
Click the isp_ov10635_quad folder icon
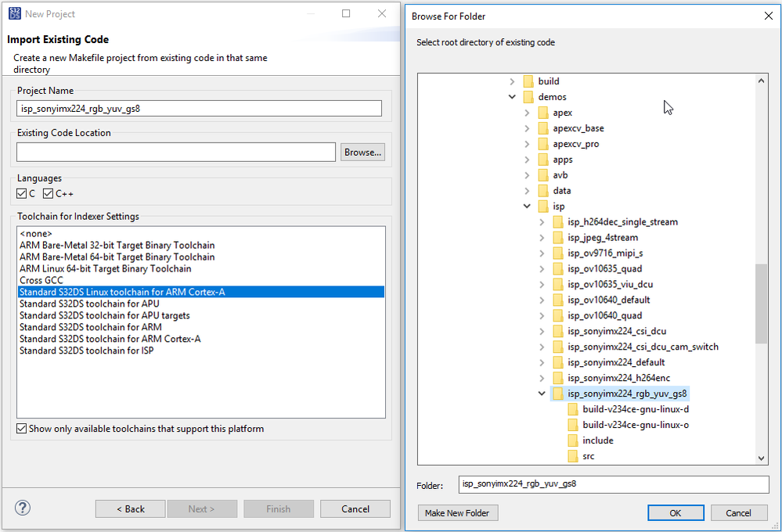tap(558, 269)
